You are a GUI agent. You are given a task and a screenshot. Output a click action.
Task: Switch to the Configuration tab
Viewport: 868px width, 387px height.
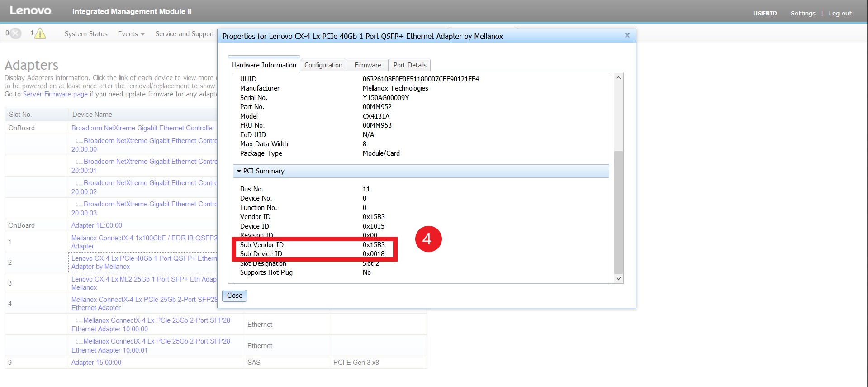tap(323, 65)
